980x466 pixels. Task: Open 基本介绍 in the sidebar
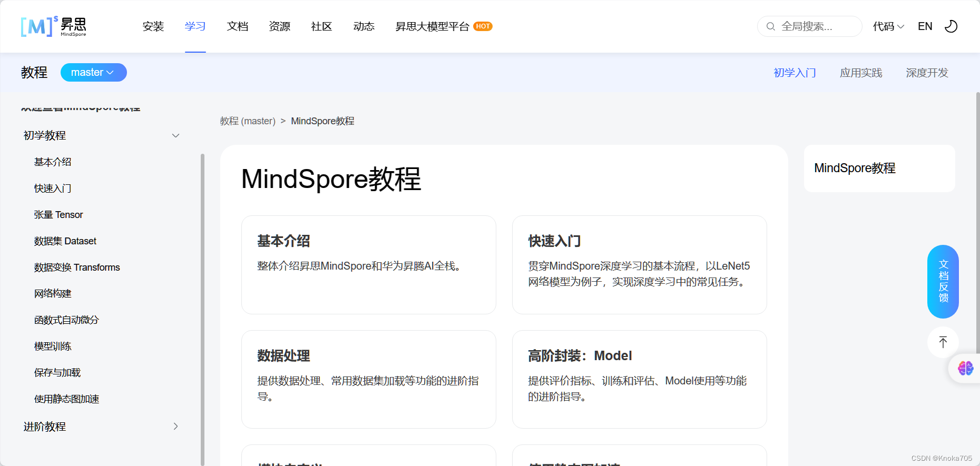coord(53,162)
